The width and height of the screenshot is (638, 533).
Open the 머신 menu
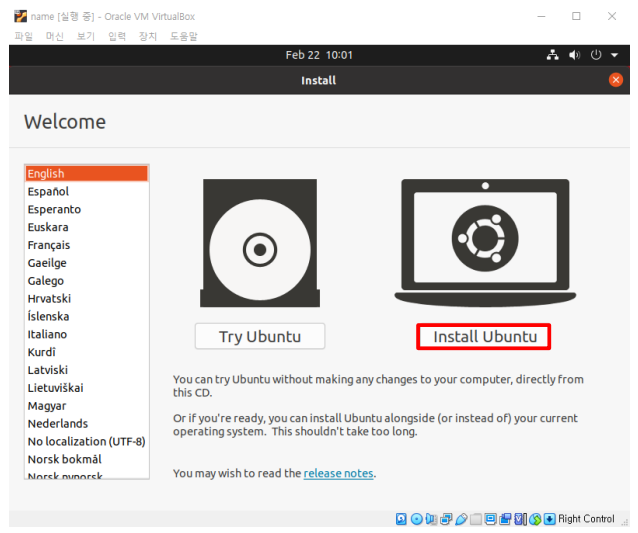click(55, 36)
